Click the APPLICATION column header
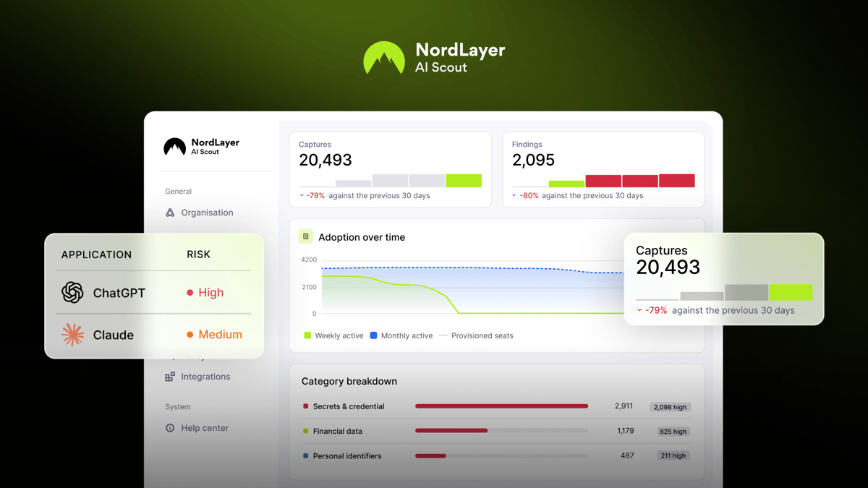 click(x=96, y=254)
